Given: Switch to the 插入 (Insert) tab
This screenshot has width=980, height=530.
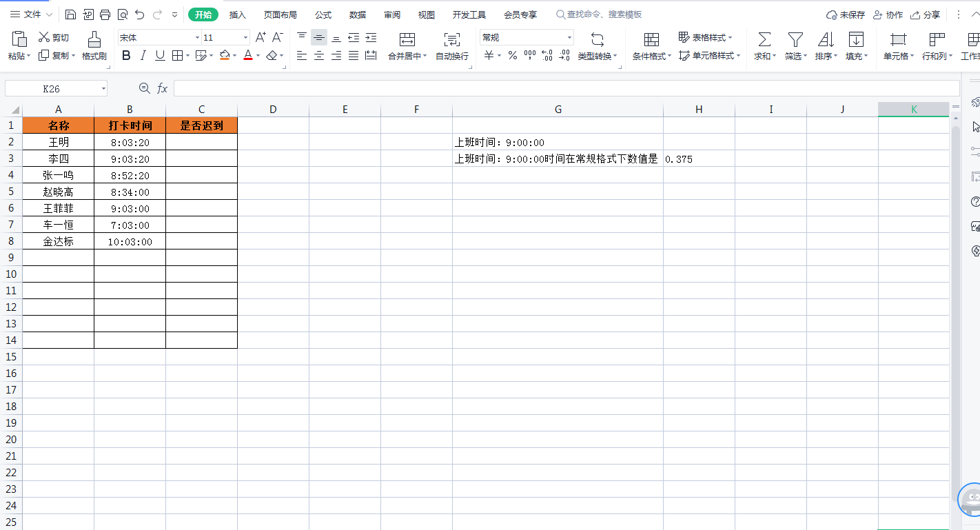Looking at the screenshot, I should pos(238,14).
